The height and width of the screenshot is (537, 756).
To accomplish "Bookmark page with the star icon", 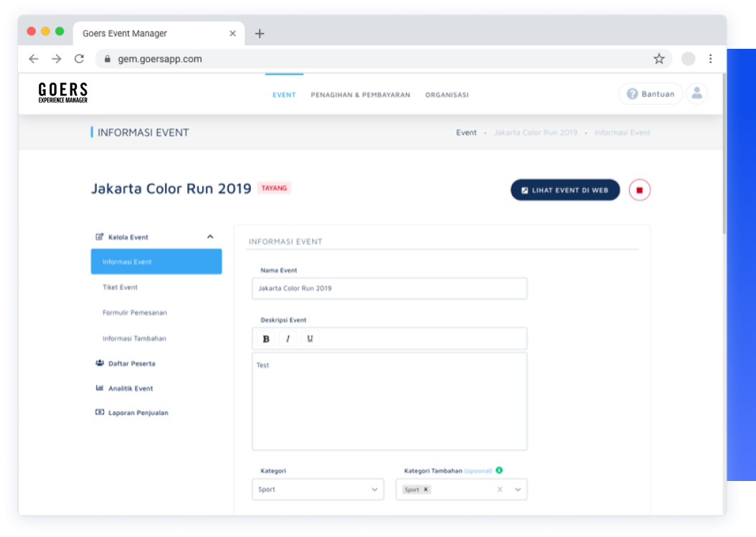I will (x=658, y=59).
